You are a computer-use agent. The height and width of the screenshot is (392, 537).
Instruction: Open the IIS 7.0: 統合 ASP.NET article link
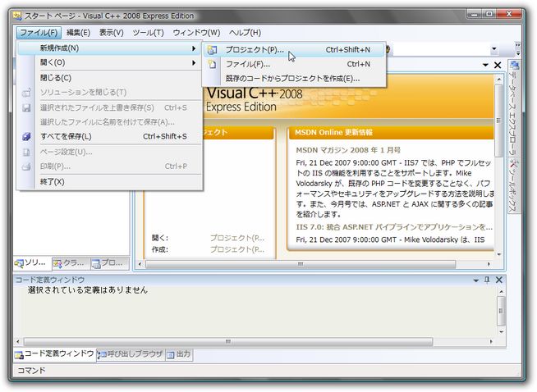click(394, 227)
